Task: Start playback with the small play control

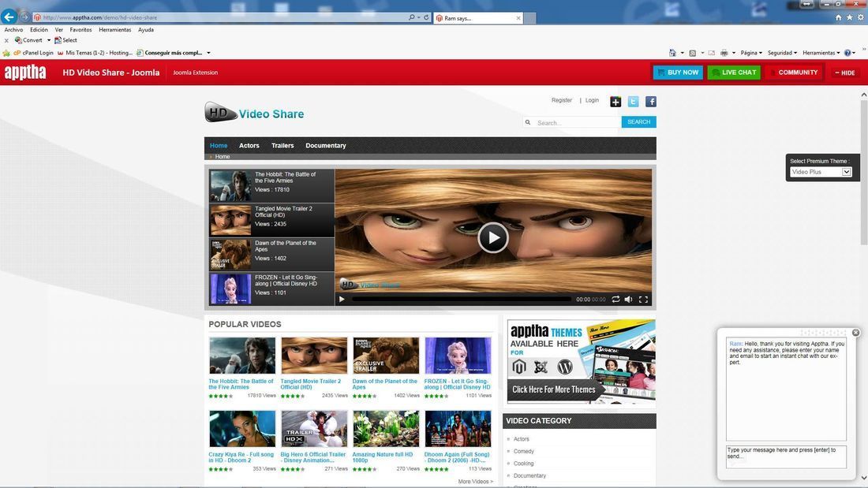Action: [x=342, y=300]
